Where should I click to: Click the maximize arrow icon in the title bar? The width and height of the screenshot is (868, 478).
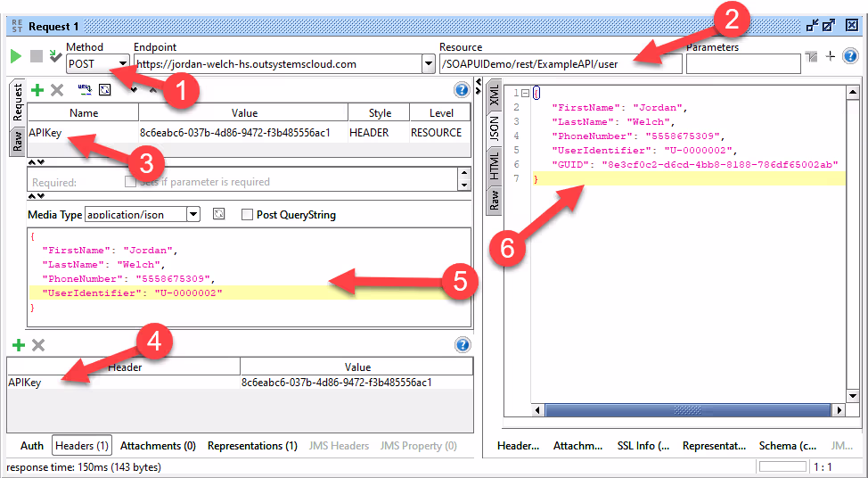point(829,25)
